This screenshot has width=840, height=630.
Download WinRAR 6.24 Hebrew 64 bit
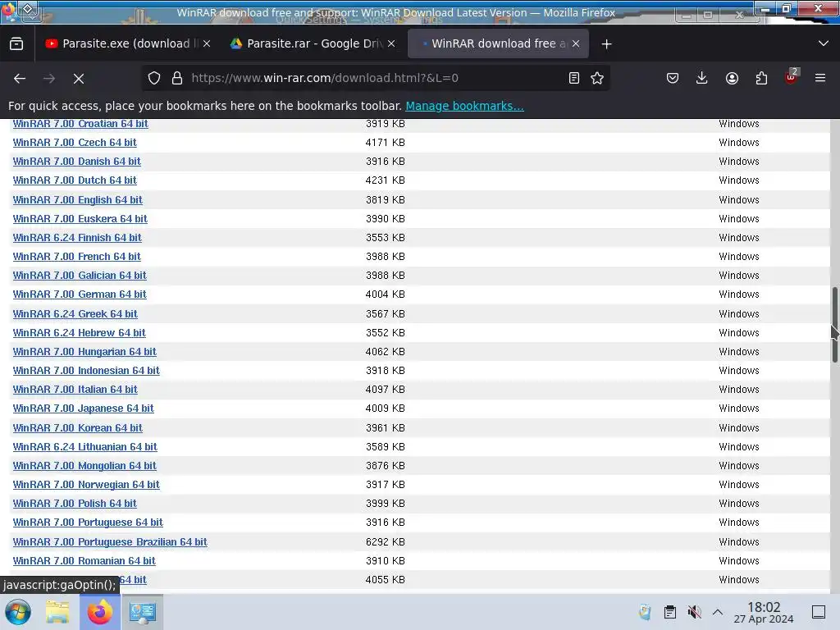(80, 333)
